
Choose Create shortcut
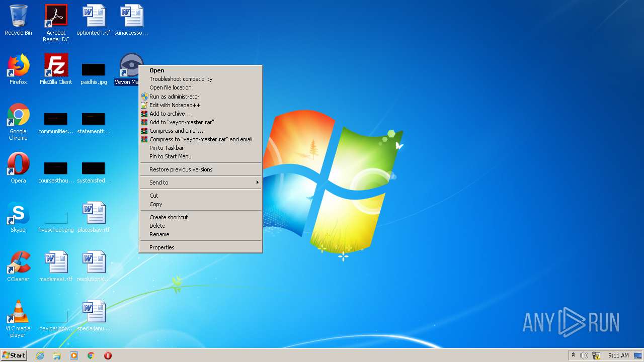201,217
